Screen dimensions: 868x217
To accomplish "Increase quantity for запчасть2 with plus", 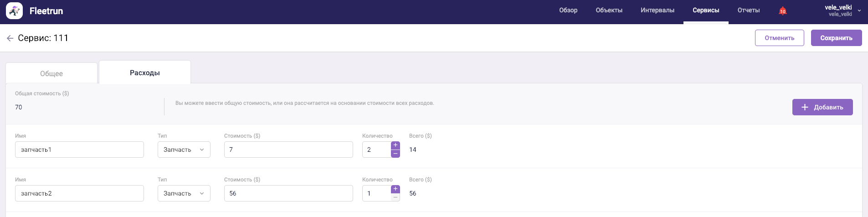I will (395, 189).
